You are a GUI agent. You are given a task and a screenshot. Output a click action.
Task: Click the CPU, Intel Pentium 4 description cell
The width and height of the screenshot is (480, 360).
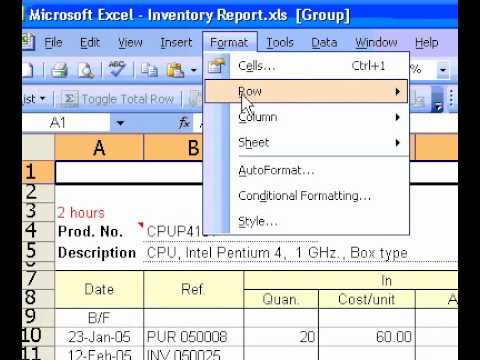pos(277,253)
